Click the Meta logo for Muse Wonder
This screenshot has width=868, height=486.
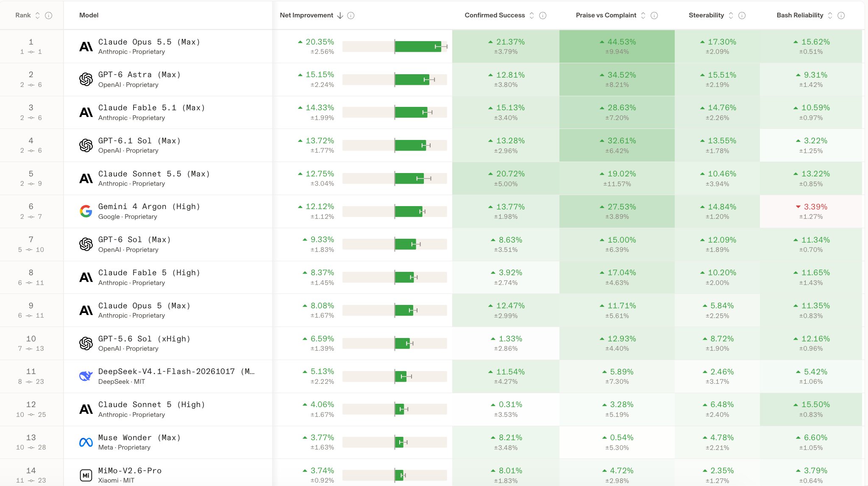(86, 442)
